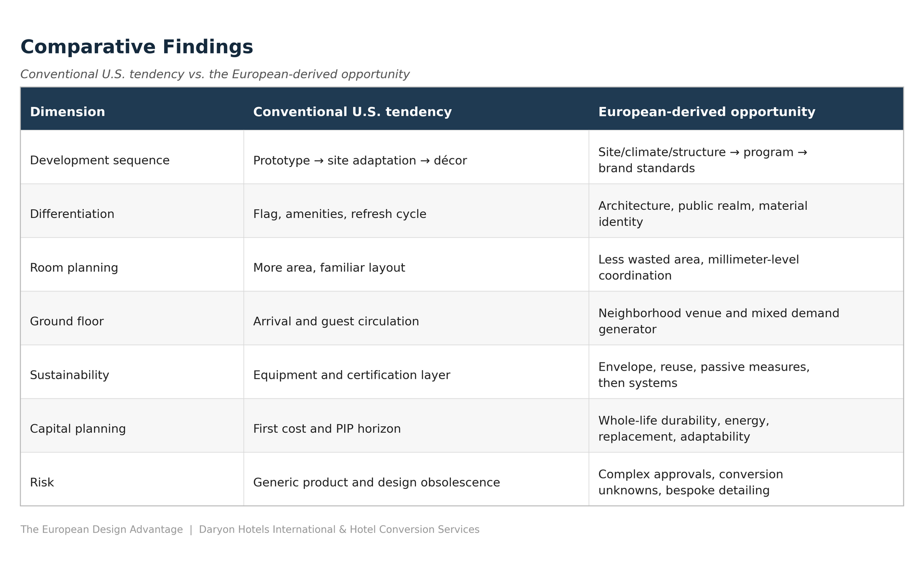Click the footer text Daryon Hotels International
Image resolution: width=924 pixels, height=565 pixels.
267,530
